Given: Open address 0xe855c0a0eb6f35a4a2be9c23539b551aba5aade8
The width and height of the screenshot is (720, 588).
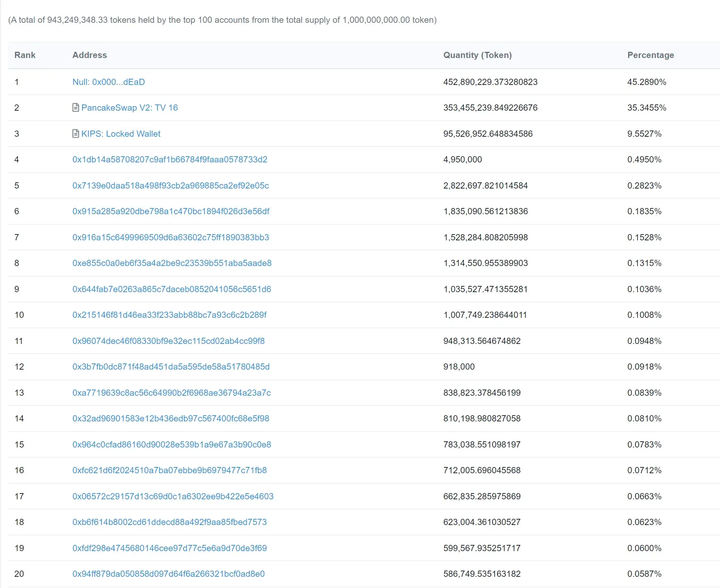Looking at the screenshot, I should point(172,263).
